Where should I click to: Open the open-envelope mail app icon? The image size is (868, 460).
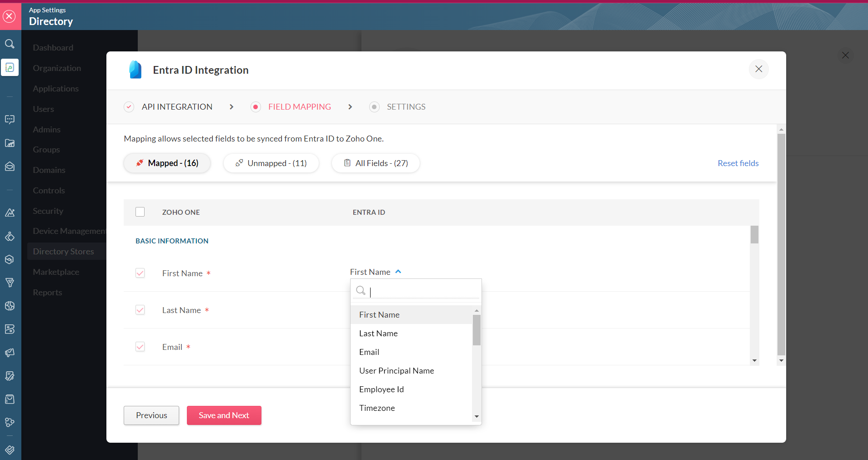coord(10,166)
